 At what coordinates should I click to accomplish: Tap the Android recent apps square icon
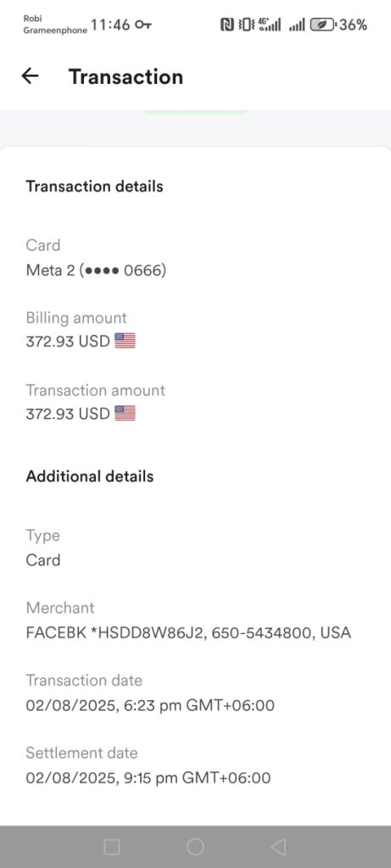click(112, 847)
